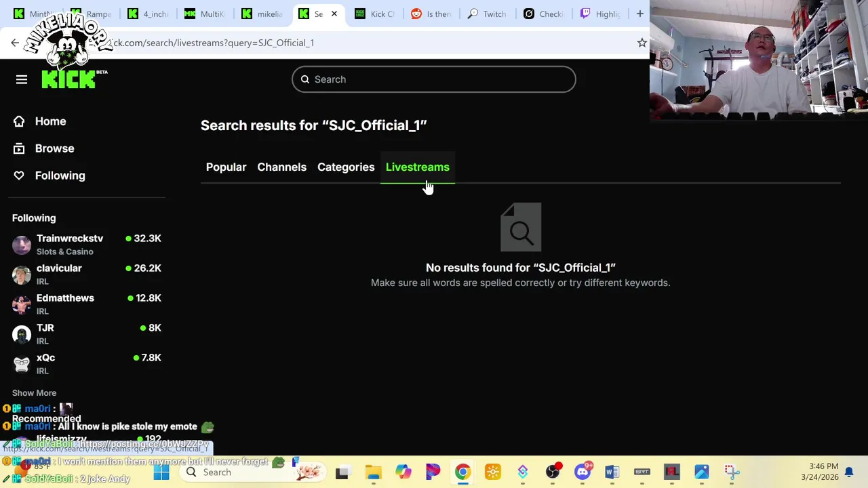Click the Home house icon in sidebar

(19, 121)
